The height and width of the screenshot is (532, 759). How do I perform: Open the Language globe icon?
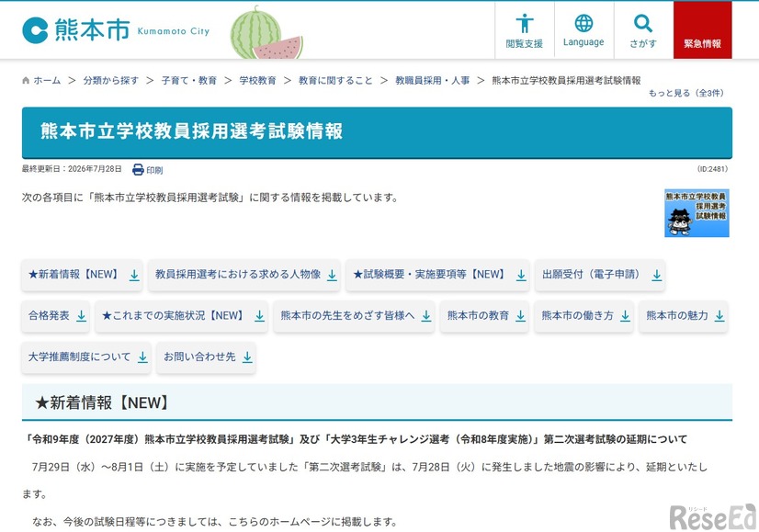tap(583, 30)
